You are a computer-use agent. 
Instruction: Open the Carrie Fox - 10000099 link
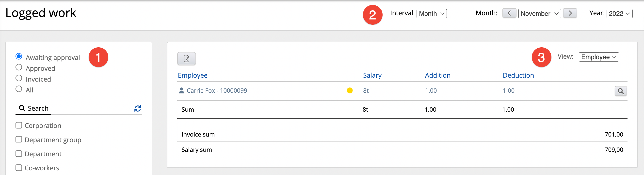tap(217, 91)
